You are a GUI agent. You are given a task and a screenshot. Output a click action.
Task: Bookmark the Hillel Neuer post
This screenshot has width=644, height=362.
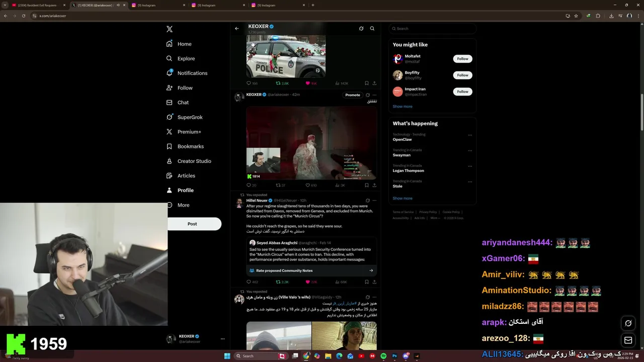(x=366, y=282)
